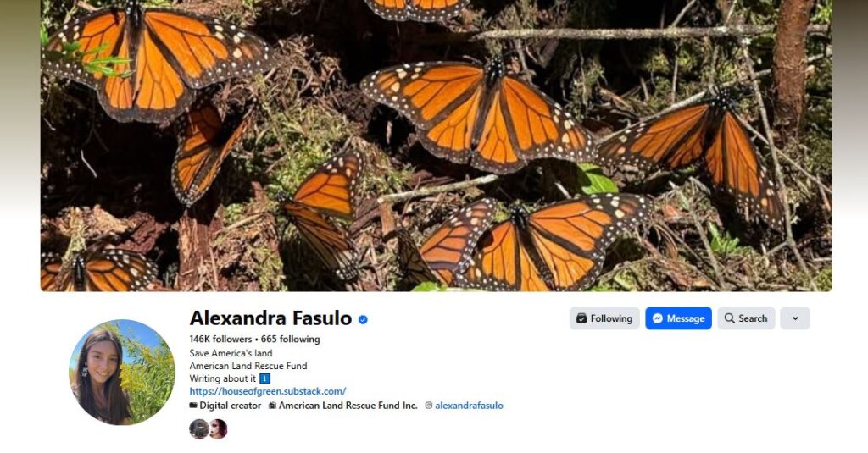Open the alexandrafasulo Instagram link
Viewport: 868px width, 453px height.
click(x=469, y=406)
